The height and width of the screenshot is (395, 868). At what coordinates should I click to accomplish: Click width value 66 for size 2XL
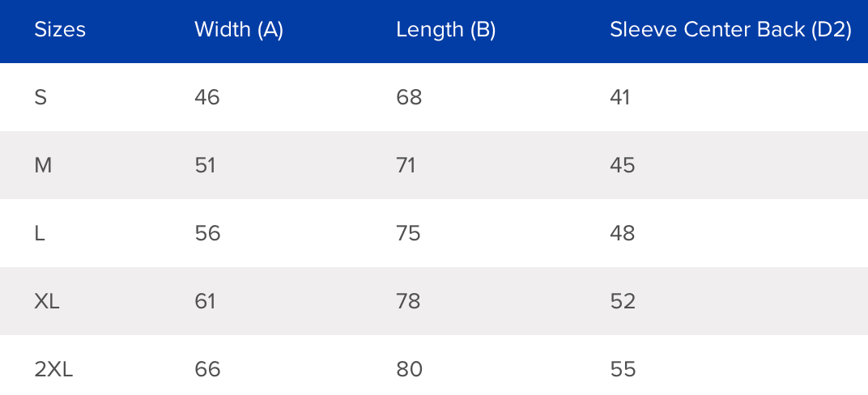click(x=207, y=370)
